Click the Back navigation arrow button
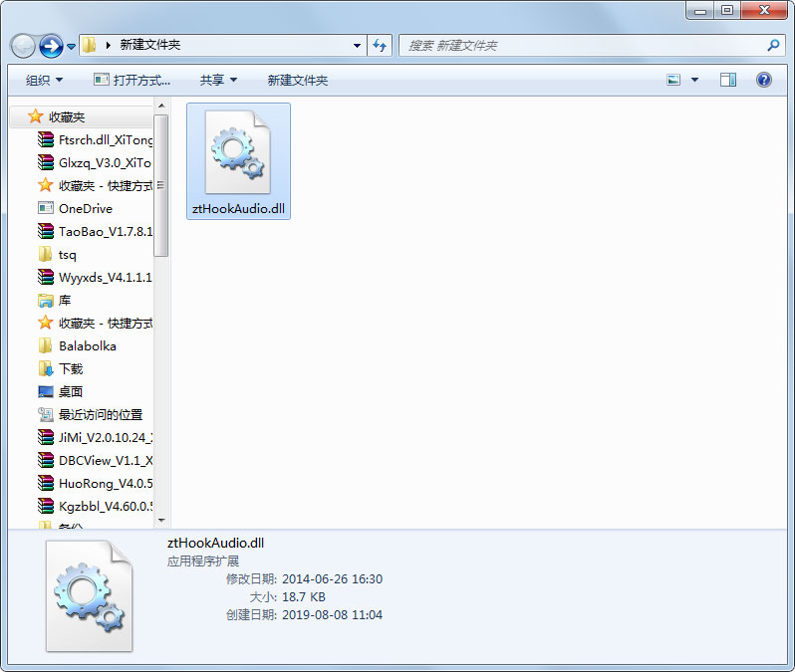The image size is (795, 672). (x=23, y=46)
